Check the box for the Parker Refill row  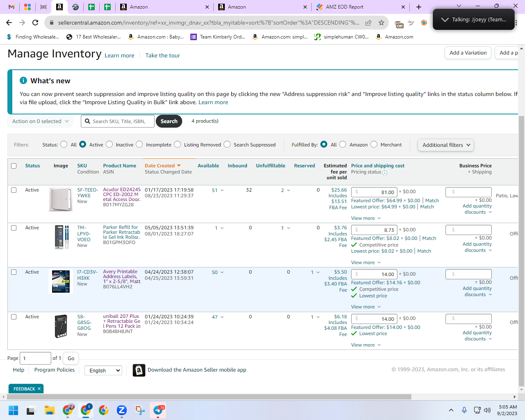point(14,228)
